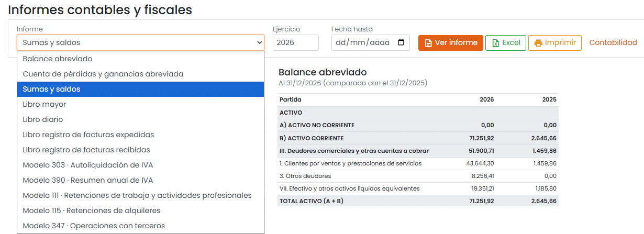Choose Modelo 303 Autoliquidación de IVA

(x=140, y=165)
